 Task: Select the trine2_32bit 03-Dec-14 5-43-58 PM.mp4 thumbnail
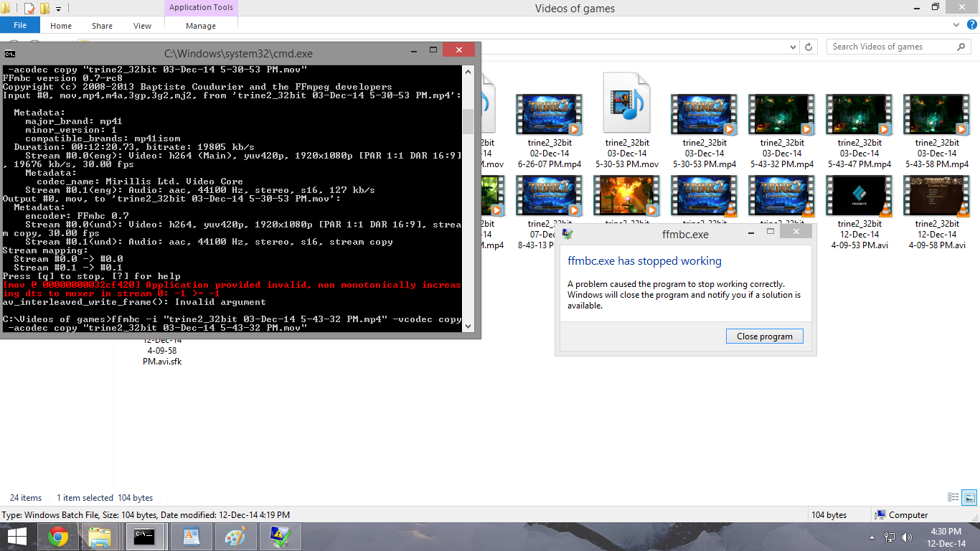coord(937,115)
